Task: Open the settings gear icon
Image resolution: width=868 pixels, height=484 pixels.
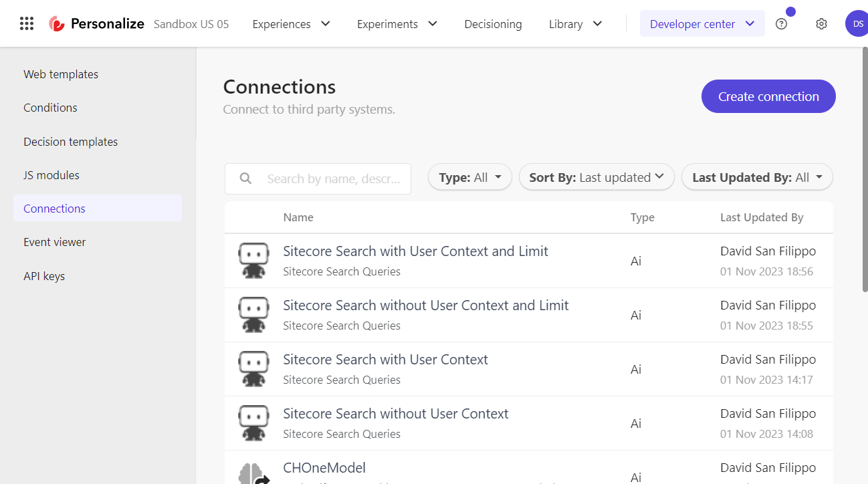Action: pos(821,23)
